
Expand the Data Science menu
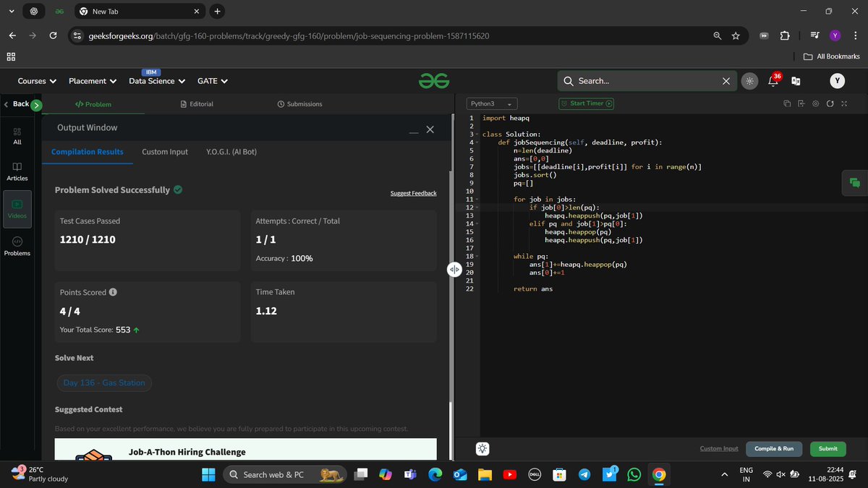157,81
